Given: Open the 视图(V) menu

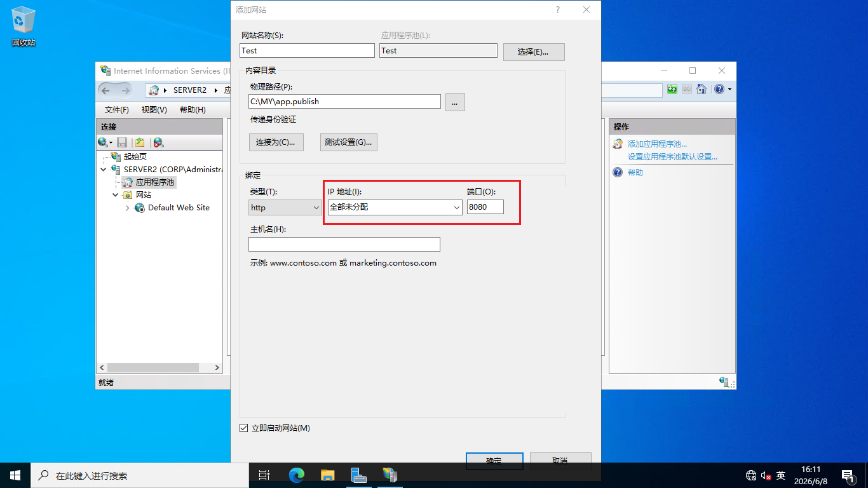Looking at the screenshot, I should (154, 110).
